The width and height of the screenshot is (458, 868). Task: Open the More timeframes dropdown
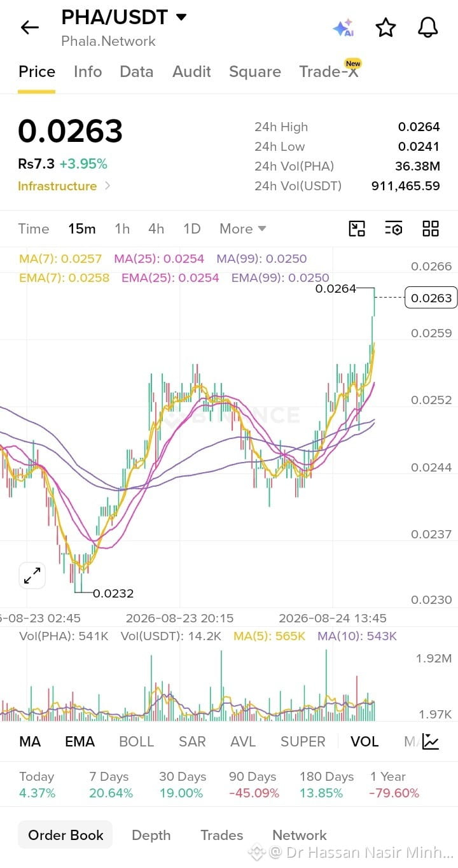click(242, 228)
